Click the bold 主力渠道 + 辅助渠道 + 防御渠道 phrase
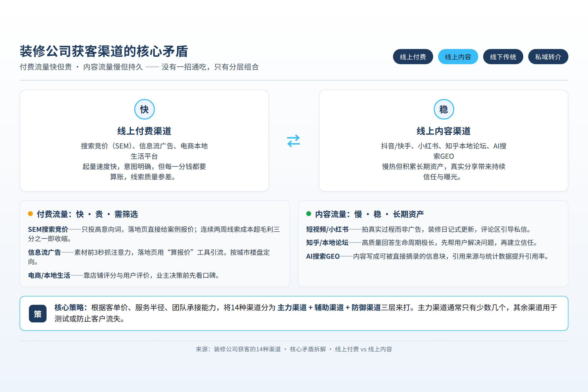This screenshot has width=588, height=392. [x=329, y=307]
